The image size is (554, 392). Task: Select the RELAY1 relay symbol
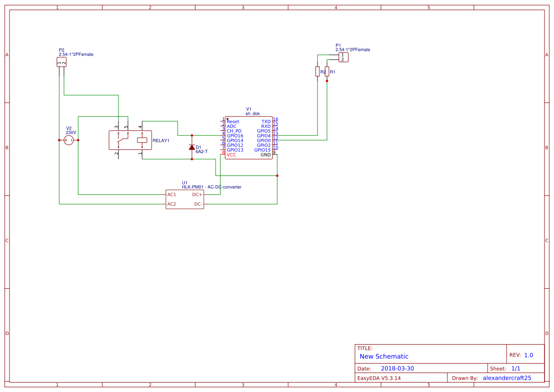tap(131, 140)
